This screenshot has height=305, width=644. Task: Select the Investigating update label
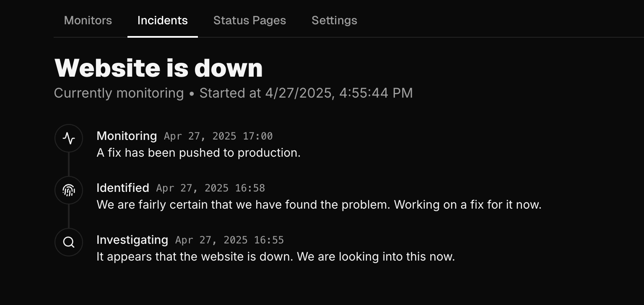pos(132,240)
